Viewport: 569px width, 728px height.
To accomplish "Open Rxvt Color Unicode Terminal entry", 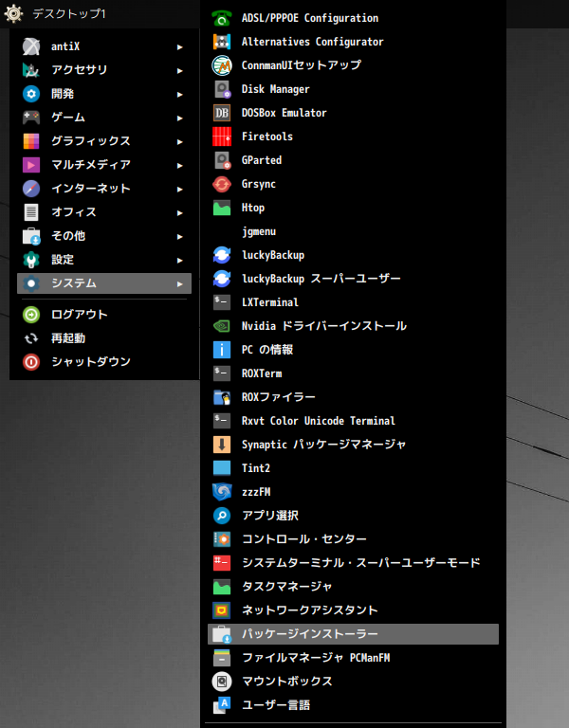I will (353, 421).
